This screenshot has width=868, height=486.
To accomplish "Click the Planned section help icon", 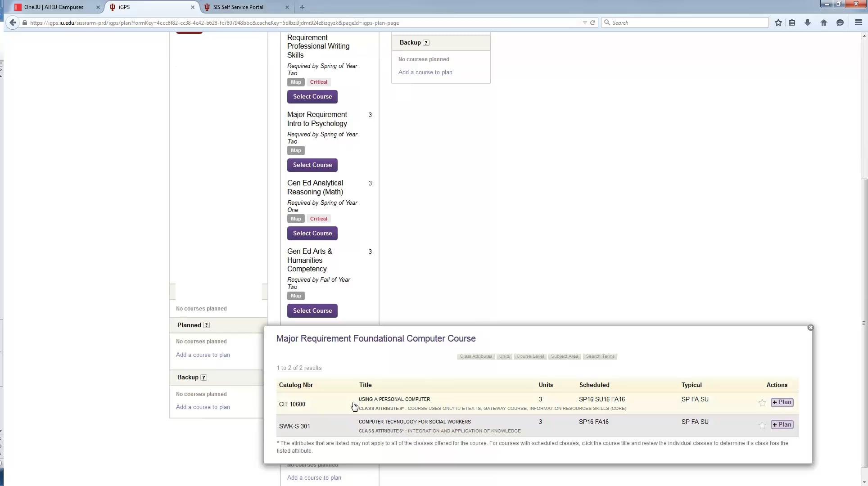I will pyautogui.click(x=206, y=325).
